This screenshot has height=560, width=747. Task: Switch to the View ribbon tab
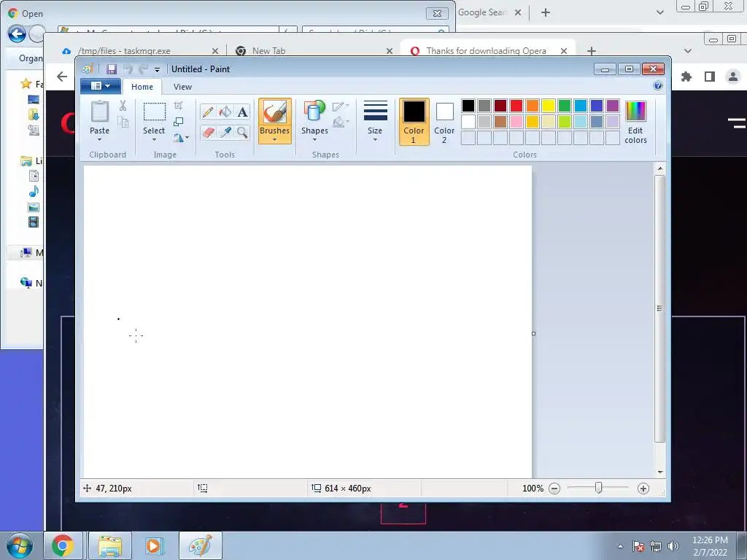point(182,87)
